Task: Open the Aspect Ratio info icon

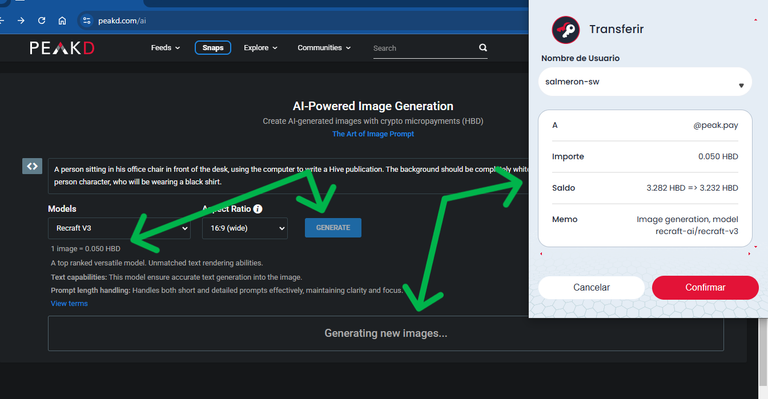Action: 258,209
